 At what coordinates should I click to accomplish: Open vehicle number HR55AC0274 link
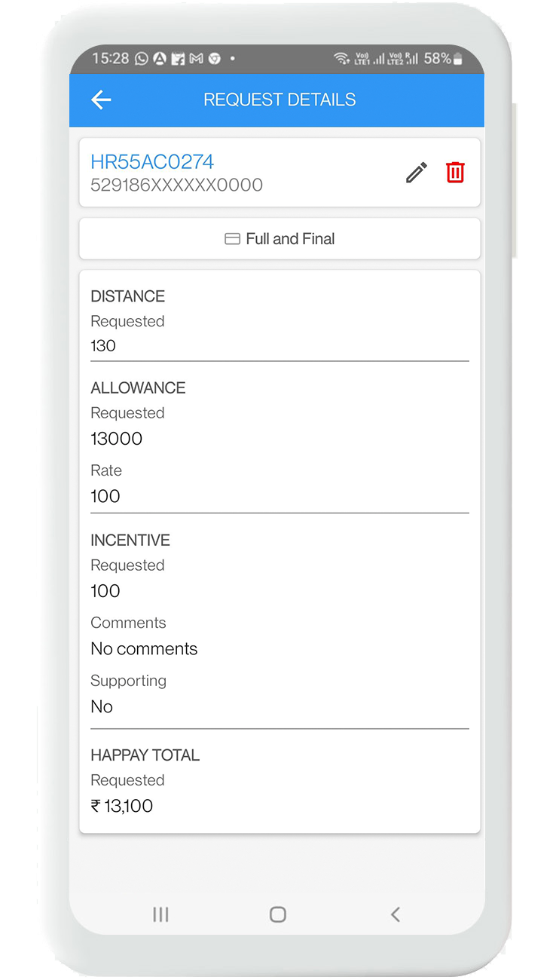[152, 162]
